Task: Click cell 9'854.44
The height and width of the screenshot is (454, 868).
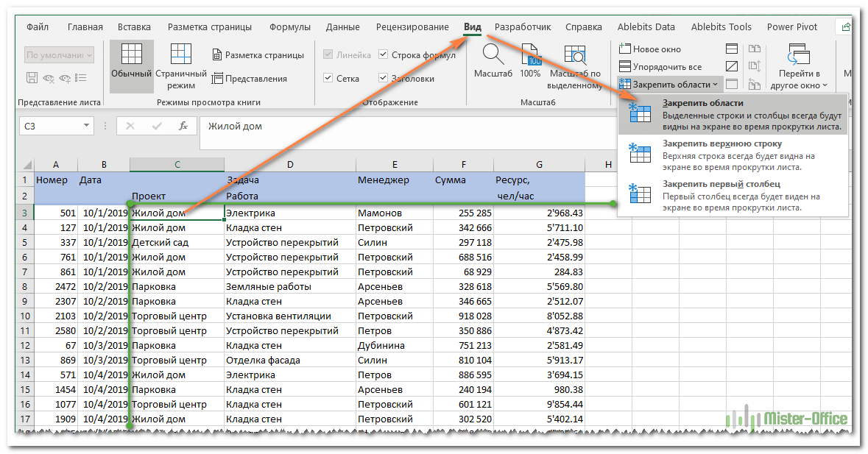Action: pyautogui.click(x=539, y=404)
